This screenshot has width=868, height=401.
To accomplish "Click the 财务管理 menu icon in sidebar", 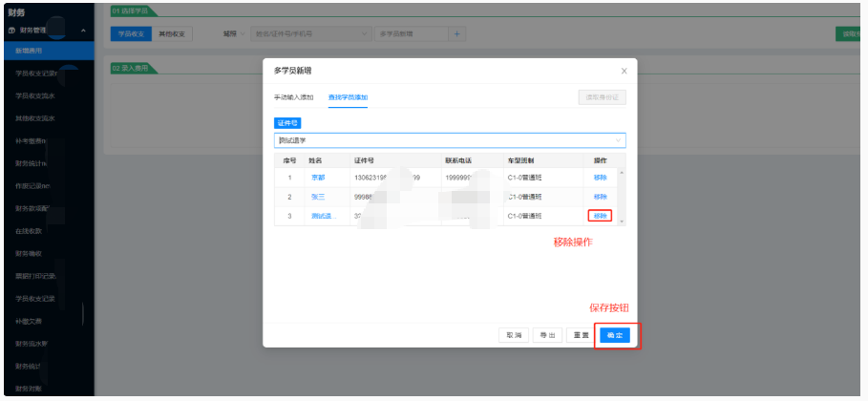I will tap(11, 31).
